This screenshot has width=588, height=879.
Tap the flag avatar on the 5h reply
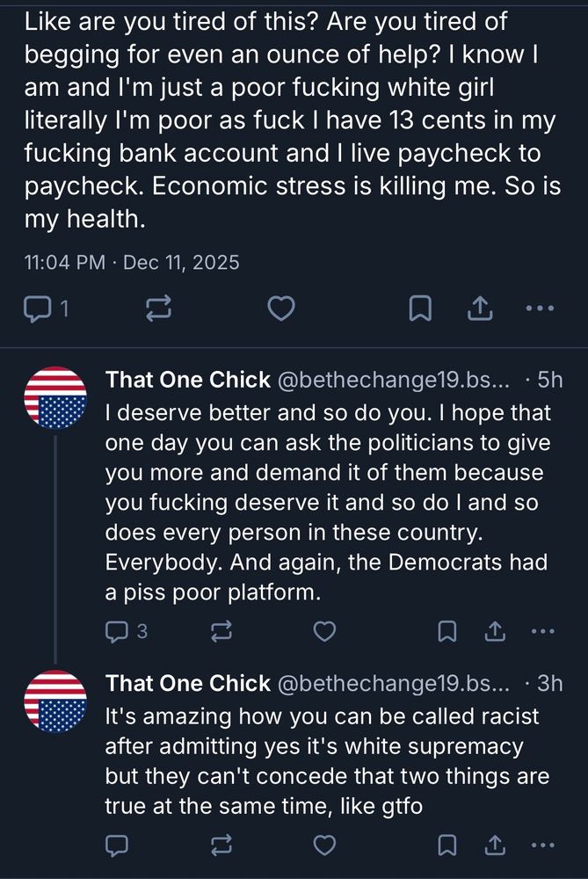click(x=55, y=398)
